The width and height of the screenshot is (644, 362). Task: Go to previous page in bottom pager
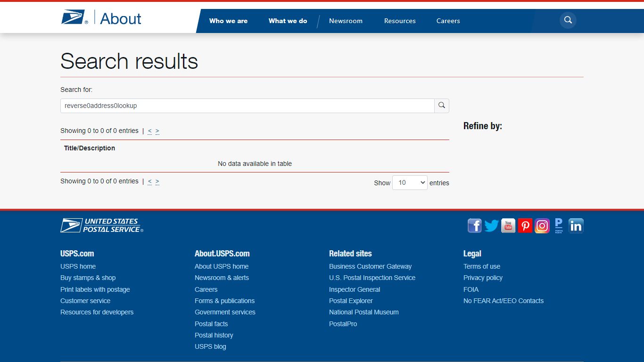point(150,181)
